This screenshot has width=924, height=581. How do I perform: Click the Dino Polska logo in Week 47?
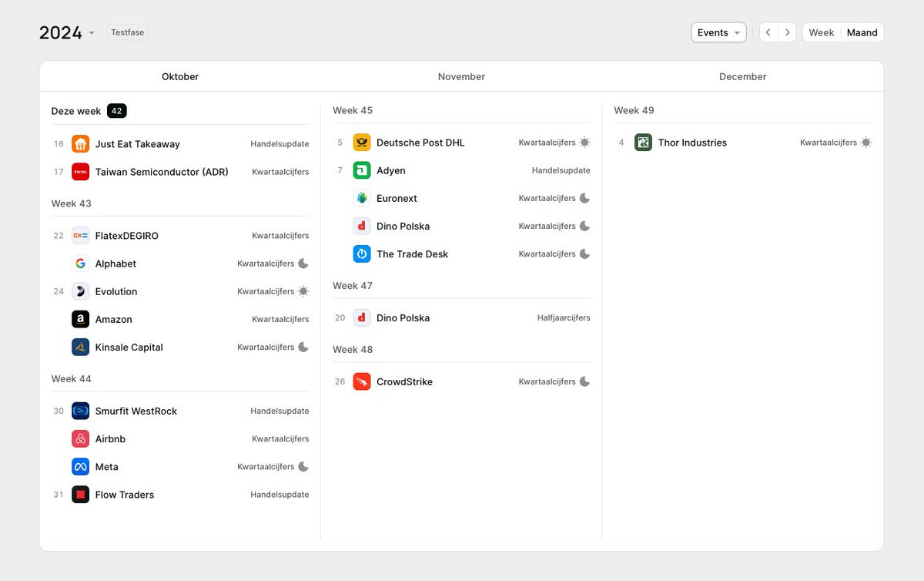[362, 317]
